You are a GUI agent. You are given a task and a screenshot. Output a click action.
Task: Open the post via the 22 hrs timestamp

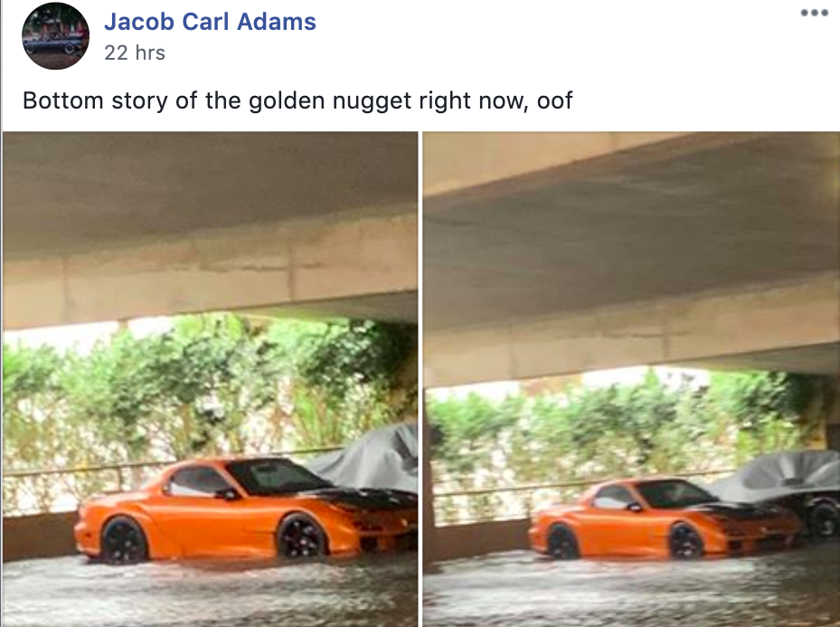coord(135,52)
